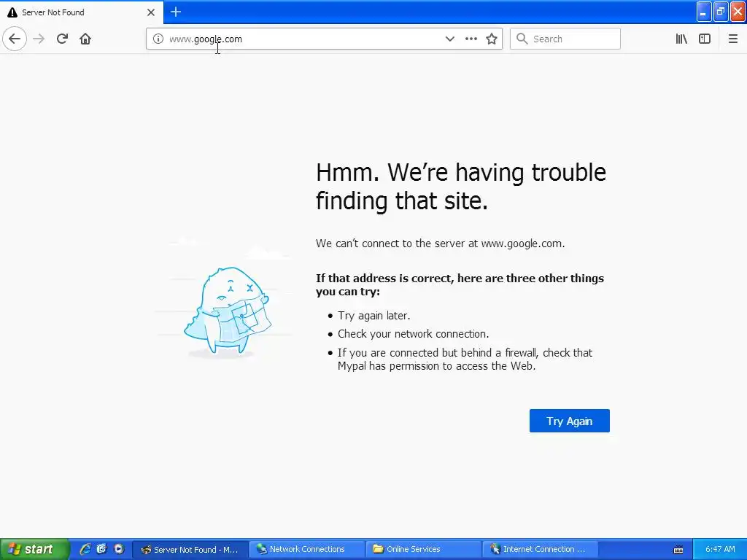Click the keyboard icon in system tray
Screen dimensions: 747x560
click(x=678, y=550)
